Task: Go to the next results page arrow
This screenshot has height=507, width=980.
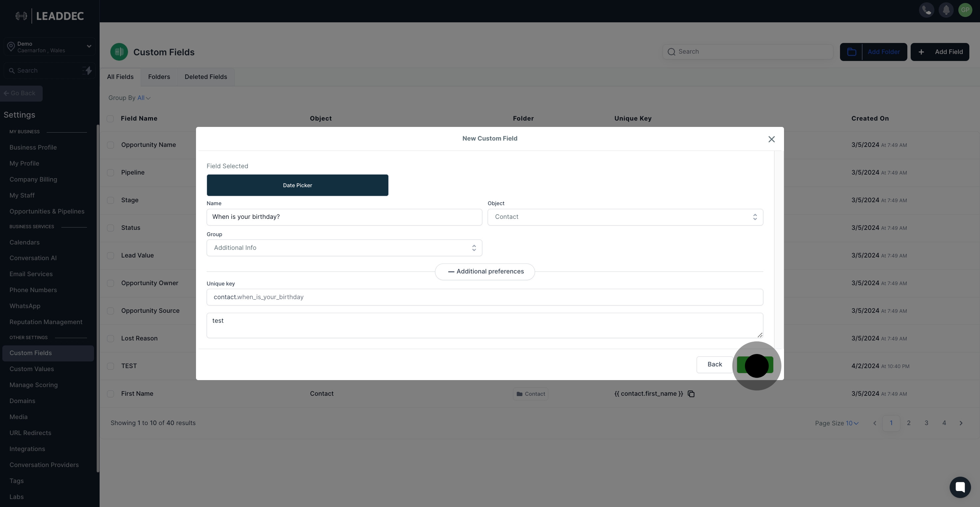Action: (961, 423)
